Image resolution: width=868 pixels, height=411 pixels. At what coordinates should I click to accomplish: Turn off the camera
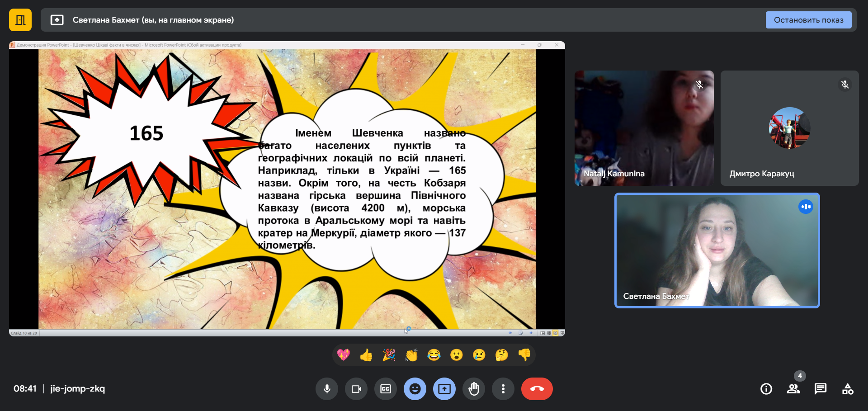point(356,389)
